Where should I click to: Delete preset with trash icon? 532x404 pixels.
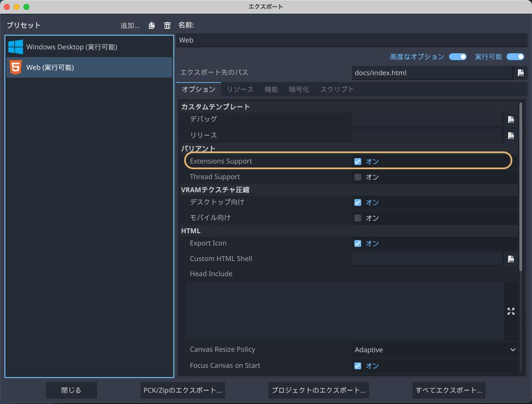tap(167, 26)
